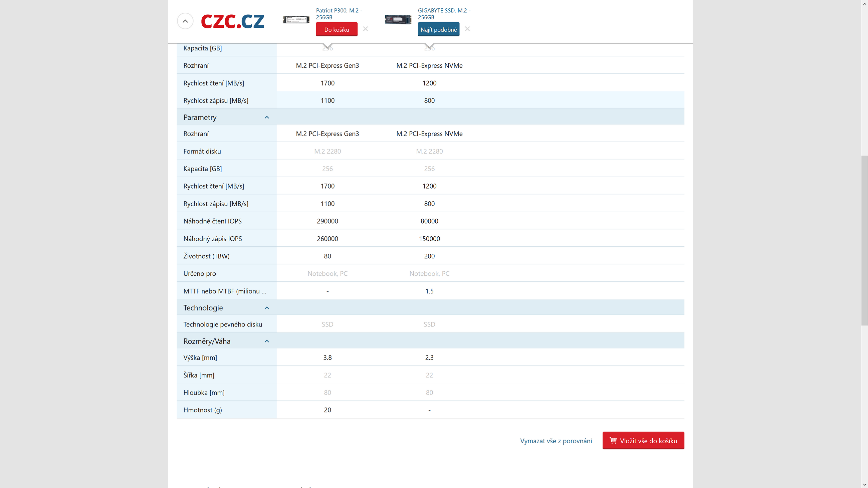Click the Parametry section header label
The height and width of the screenshot is (488, 868).
[200, 117]
